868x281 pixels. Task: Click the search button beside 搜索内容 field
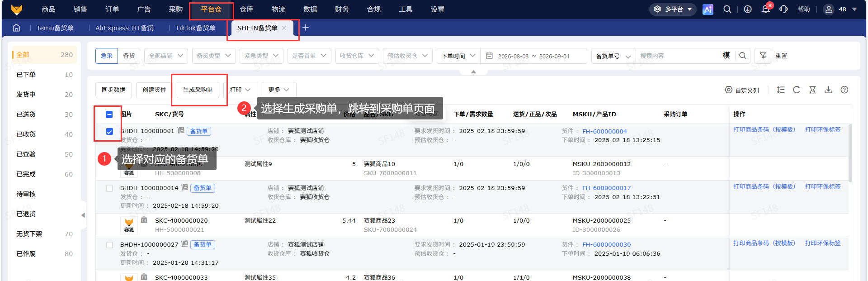743,56
